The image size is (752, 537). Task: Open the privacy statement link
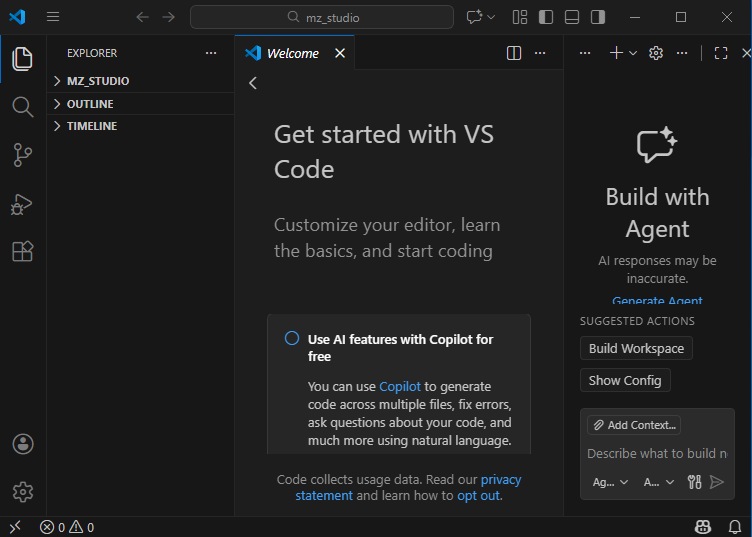408,487
